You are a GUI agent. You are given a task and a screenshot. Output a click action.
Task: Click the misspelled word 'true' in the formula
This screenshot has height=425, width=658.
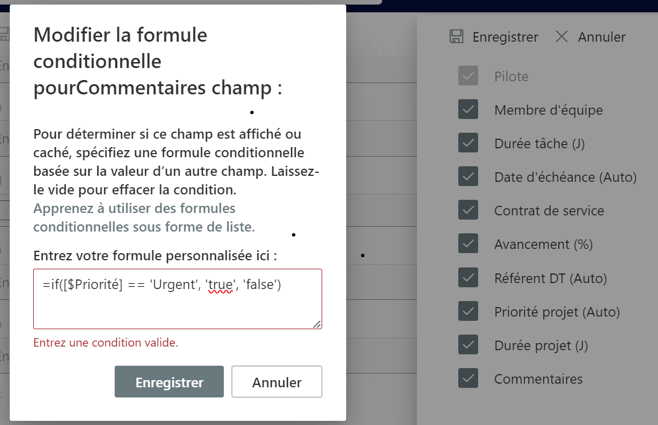[220, 285]
